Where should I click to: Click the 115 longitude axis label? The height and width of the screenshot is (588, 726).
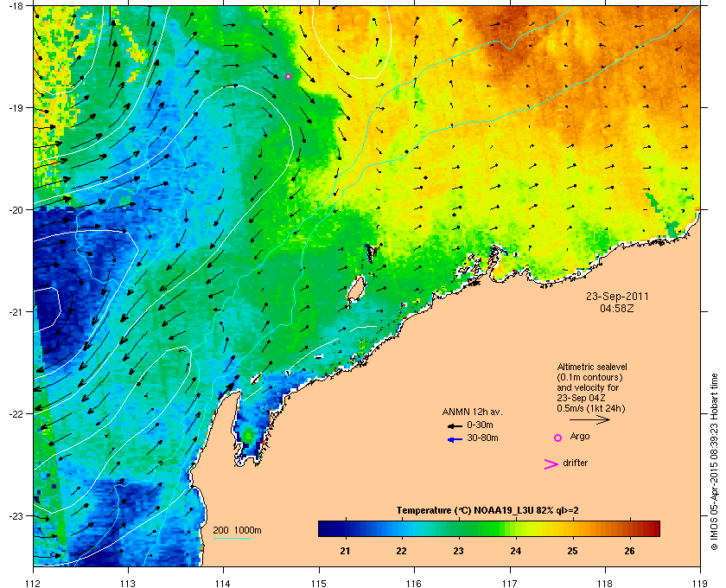click(x=319, y=583)
